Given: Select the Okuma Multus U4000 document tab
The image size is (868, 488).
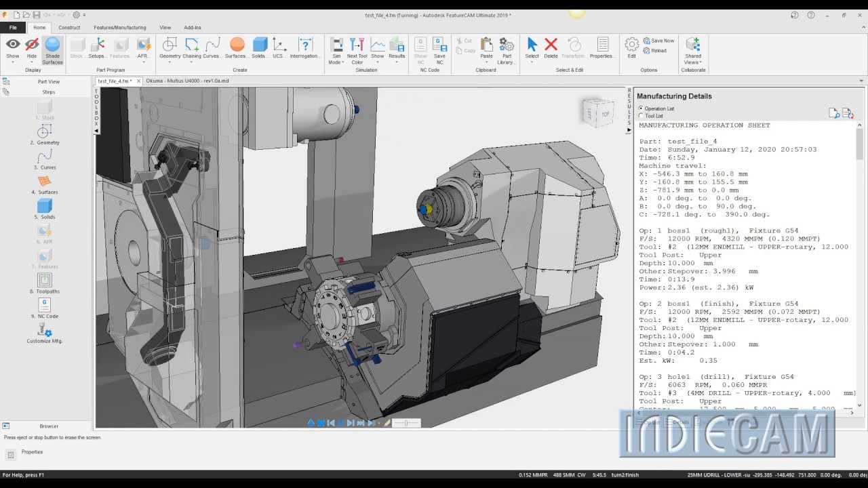Looking at the screenshot, I should [187, 81].
